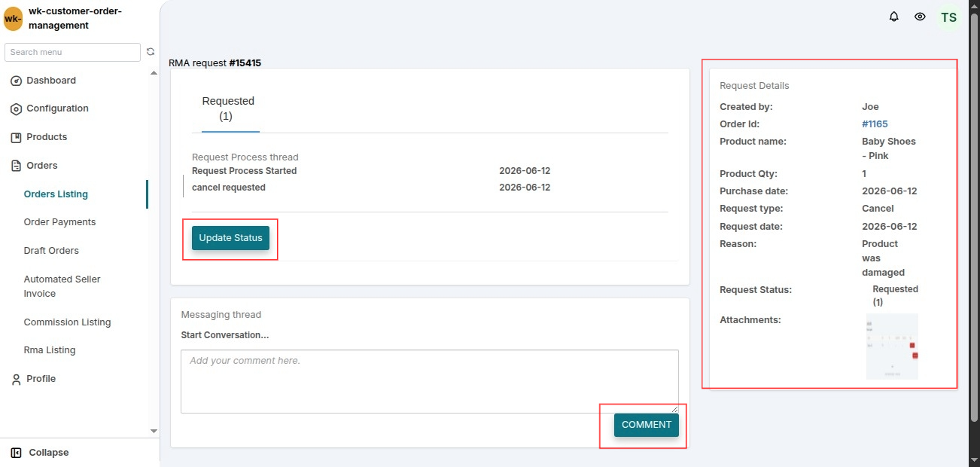The height and width of the screenshot is (467, 980).
Task: Click the 'Start Conversation...' text
Action: [225, 335]
